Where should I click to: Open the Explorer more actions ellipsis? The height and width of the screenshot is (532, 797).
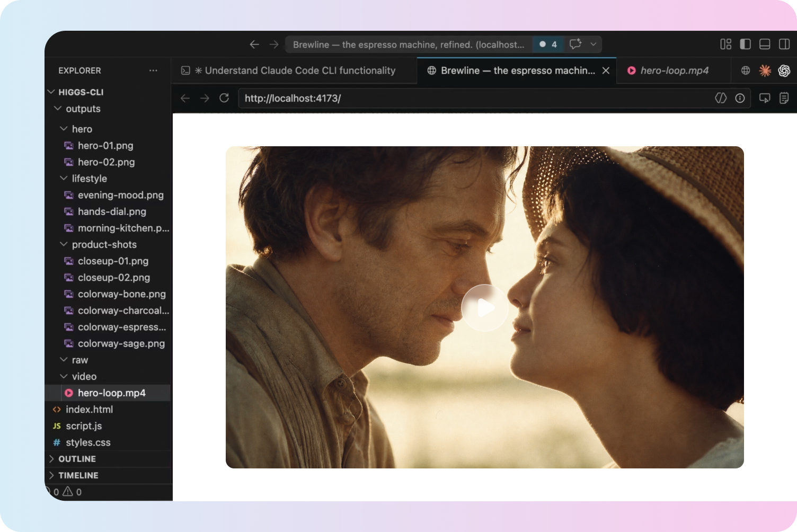coord(153,70)
